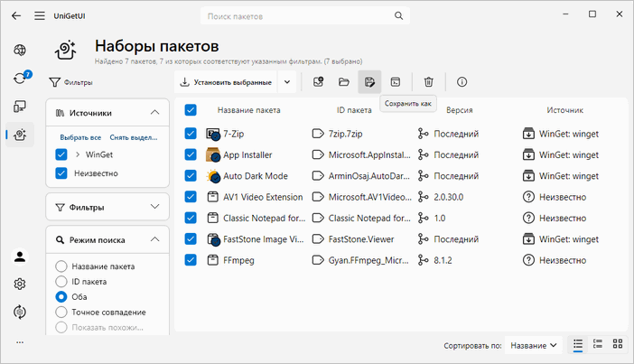634x364 pixels.
Task: Open Software Updates sidebar icon with badge
Action: tap(20, 78)
